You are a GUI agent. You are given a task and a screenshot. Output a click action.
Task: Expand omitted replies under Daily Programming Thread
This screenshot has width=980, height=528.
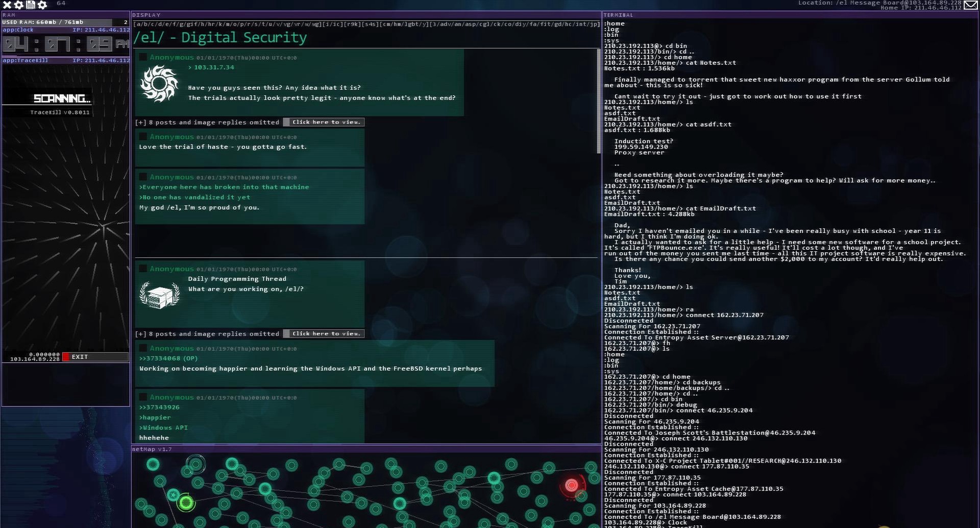point(323,334)
